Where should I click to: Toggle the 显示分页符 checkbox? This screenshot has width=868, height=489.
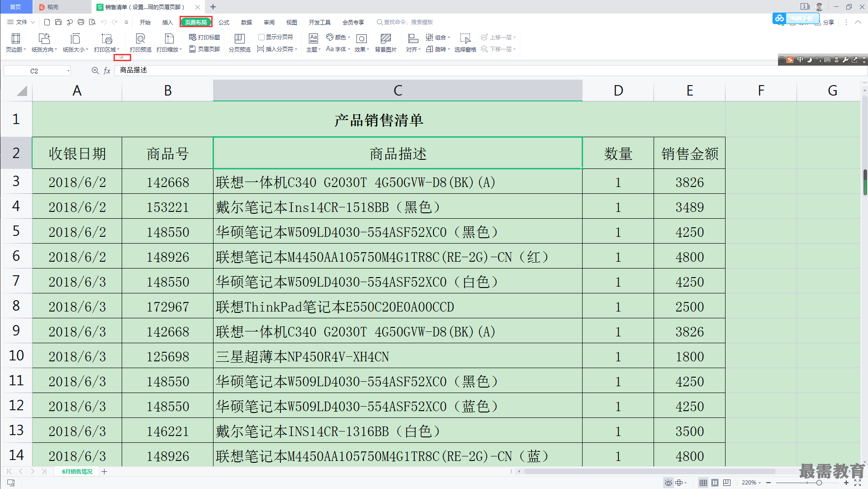tap(261, 37)
